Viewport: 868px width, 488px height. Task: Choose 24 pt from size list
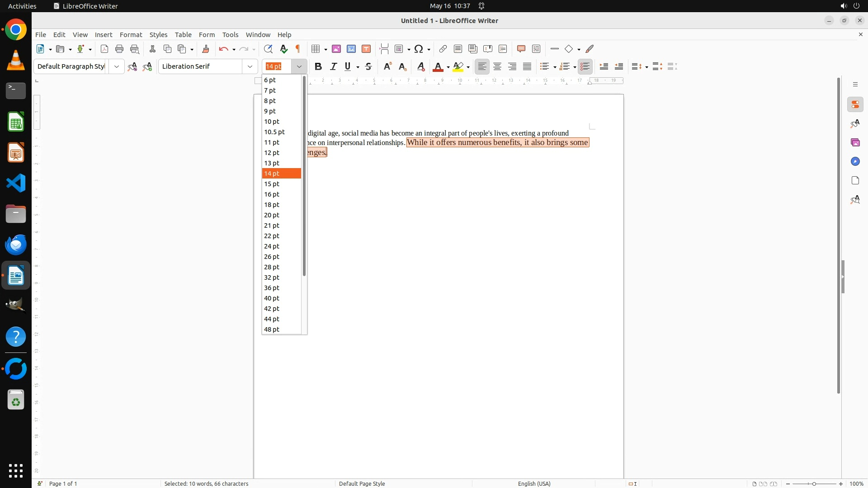pyautogui.click(x=272, y=246)
